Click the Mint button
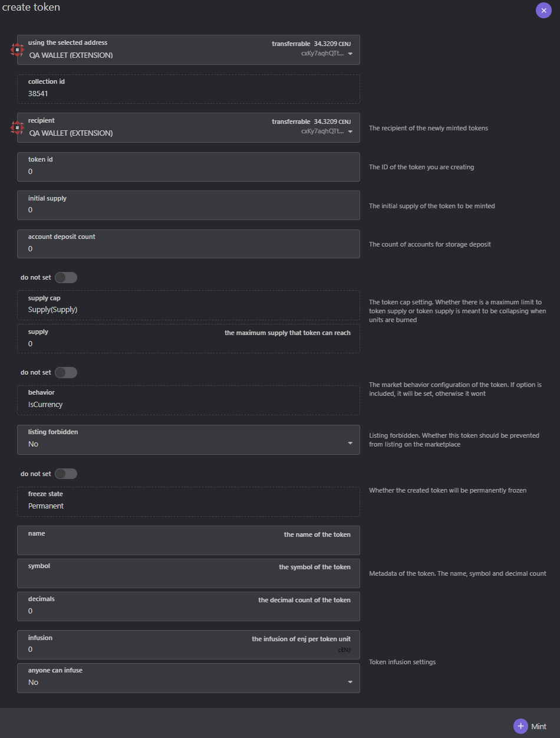This screenshot has height=738, width=560. pos(531,726)
